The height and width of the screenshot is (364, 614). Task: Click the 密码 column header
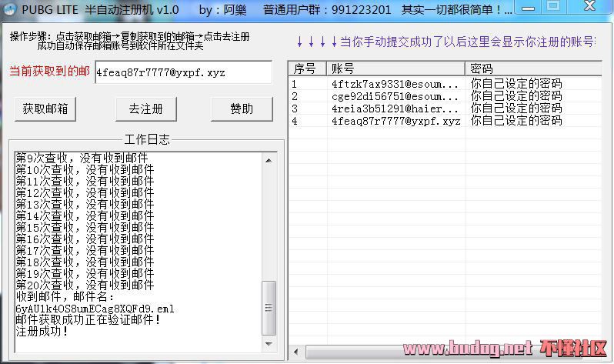click(533, 68)
